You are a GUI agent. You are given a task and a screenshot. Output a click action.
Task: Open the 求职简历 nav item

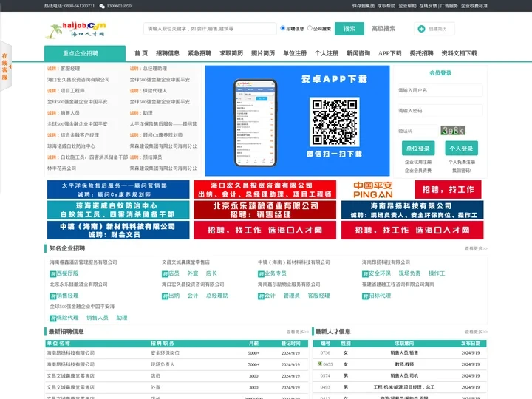pos(231,53)
